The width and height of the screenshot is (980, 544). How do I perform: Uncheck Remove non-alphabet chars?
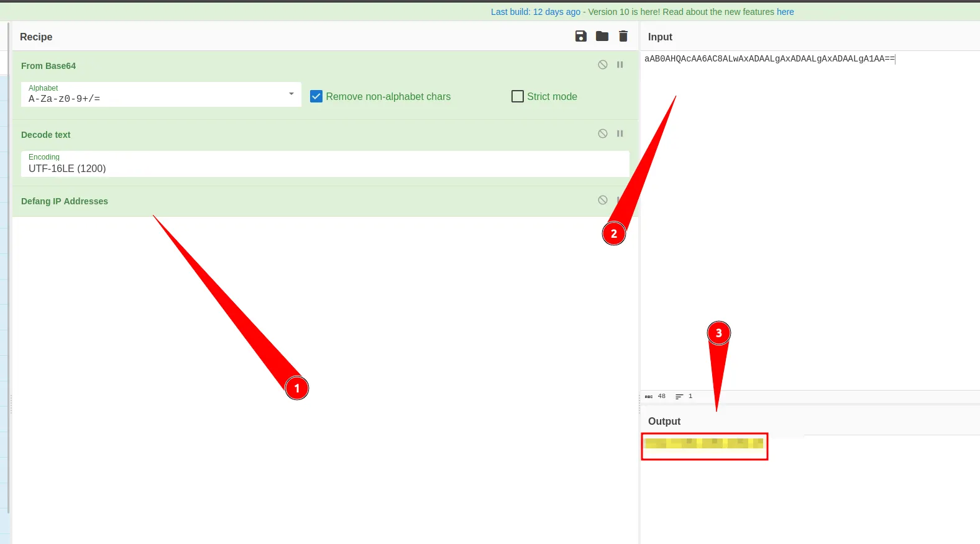pyautogui.click(x=316, y=96)
